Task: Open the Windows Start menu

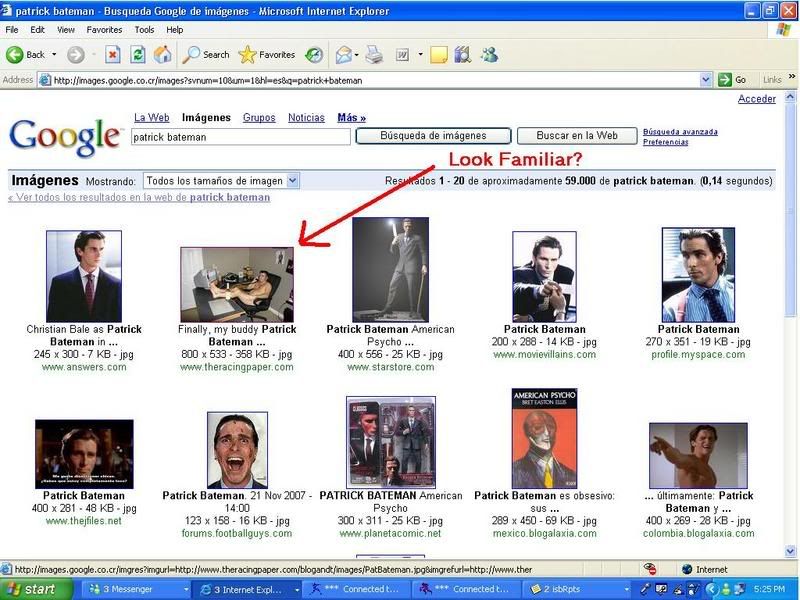Action: pos(36,589)
